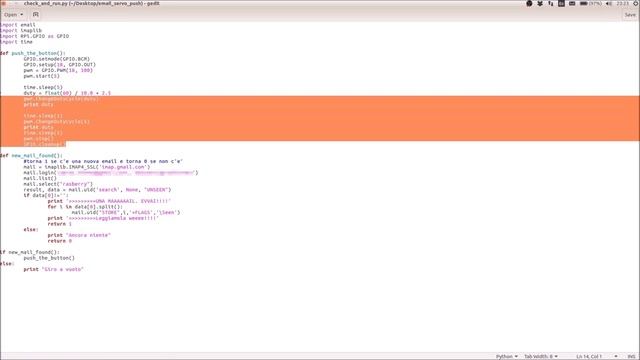640x360 pixels.
Task: Open the clock calendar in top panel
Action: [622, 3]
